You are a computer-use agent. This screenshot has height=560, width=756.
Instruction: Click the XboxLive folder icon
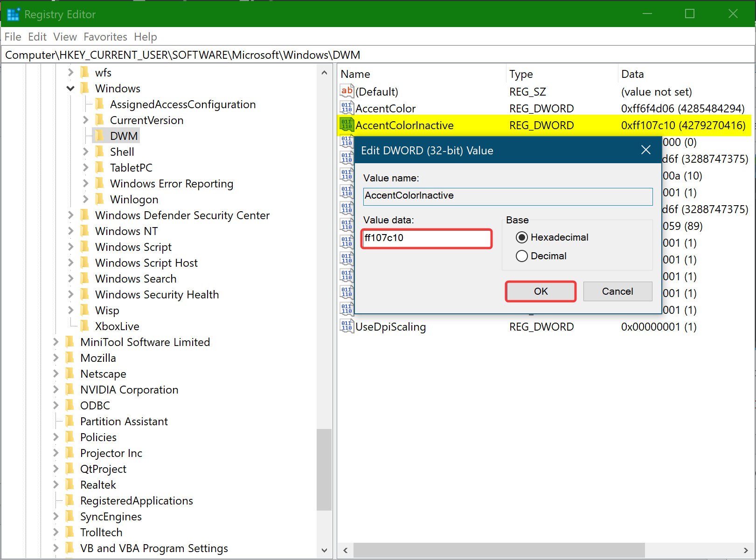pyautogui.click(x=84, y=326)
